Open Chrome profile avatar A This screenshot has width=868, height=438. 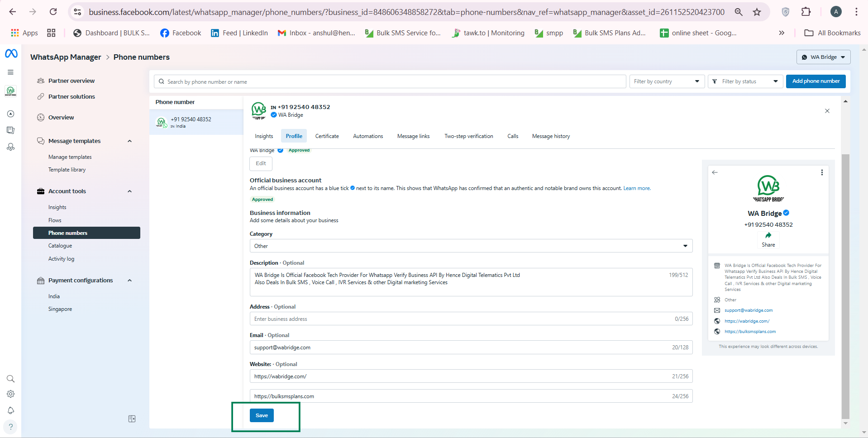click(836, 12)
